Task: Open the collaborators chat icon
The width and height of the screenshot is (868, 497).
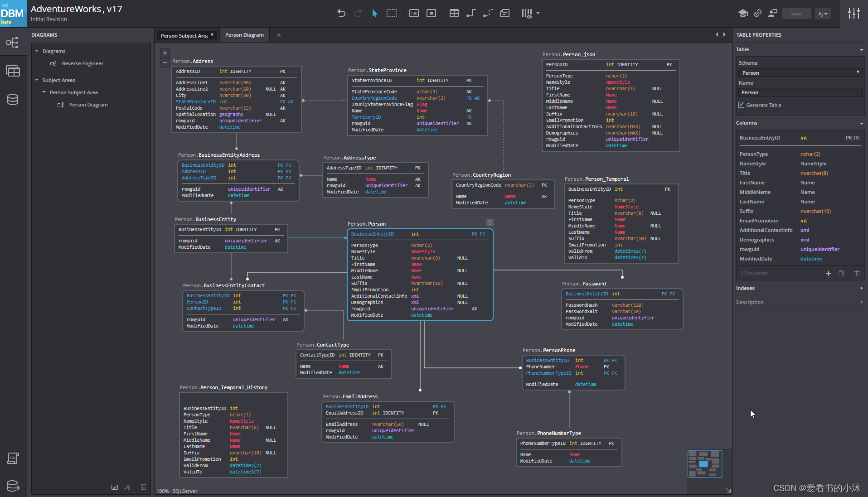Action: (773, 14)
